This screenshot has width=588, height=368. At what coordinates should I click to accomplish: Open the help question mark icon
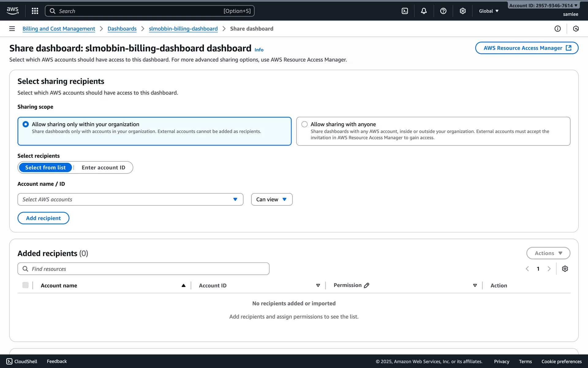443,11
